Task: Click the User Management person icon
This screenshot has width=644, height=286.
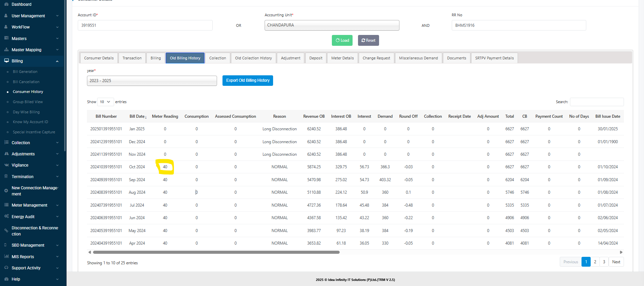Action: coord(6,16)
